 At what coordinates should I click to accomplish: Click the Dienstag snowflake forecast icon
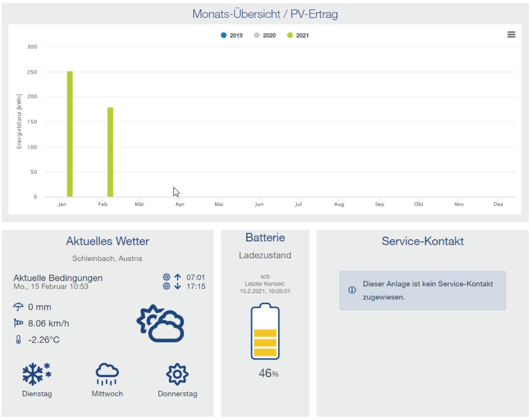[37, 373]
